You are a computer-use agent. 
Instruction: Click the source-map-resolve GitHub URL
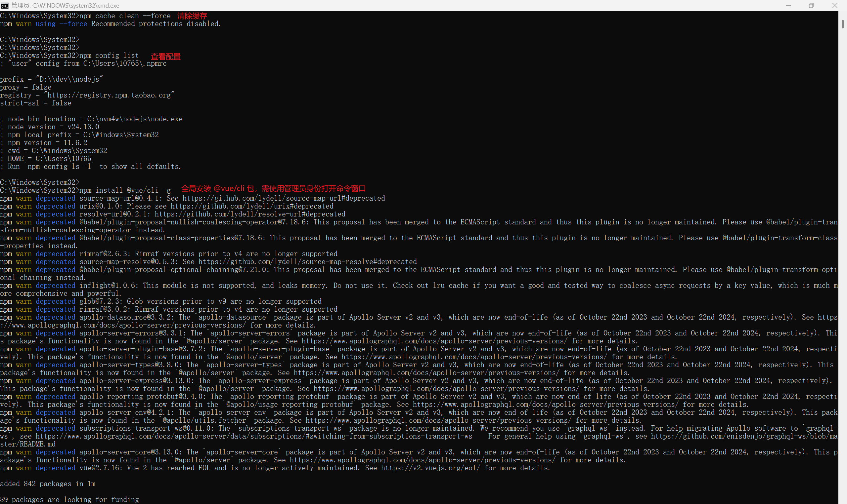(x=307, y=262)
